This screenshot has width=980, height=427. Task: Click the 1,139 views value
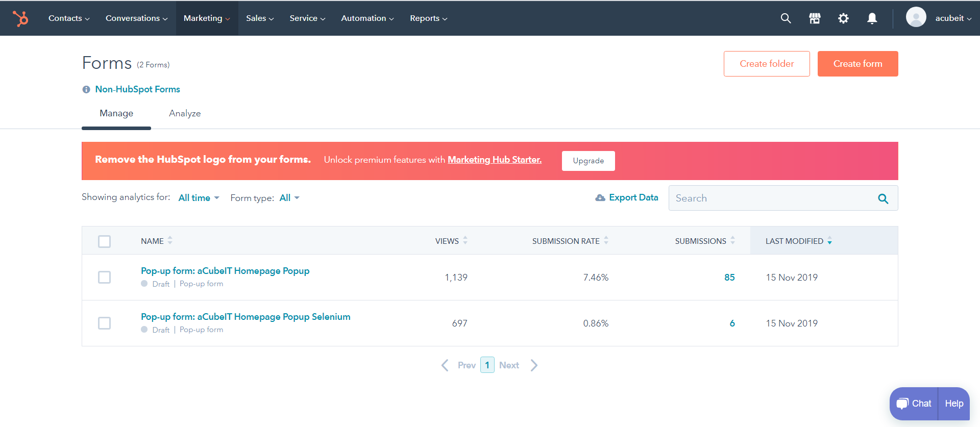pyautogui.click(x=456, y=278)
